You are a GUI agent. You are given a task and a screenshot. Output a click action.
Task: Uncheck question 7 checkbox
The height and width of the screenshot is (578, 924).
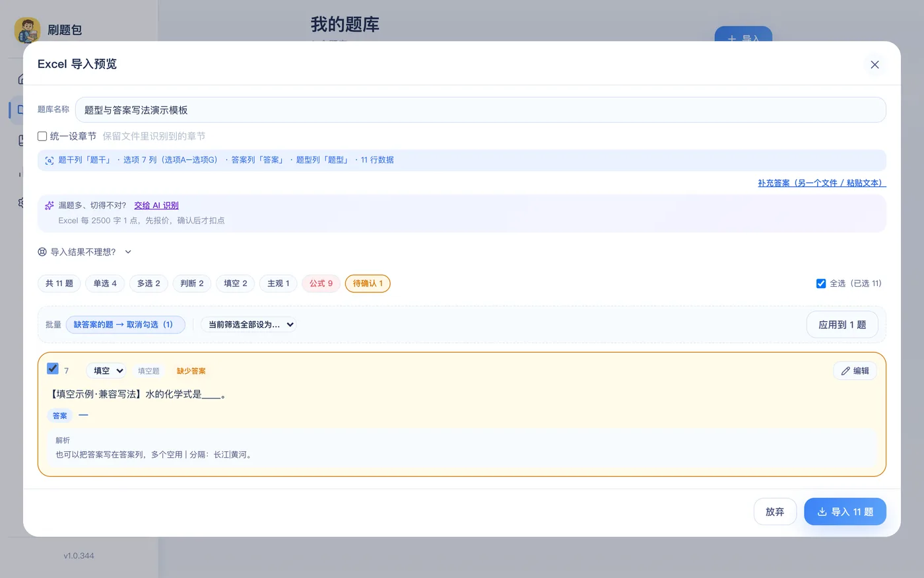coord(53,369)
